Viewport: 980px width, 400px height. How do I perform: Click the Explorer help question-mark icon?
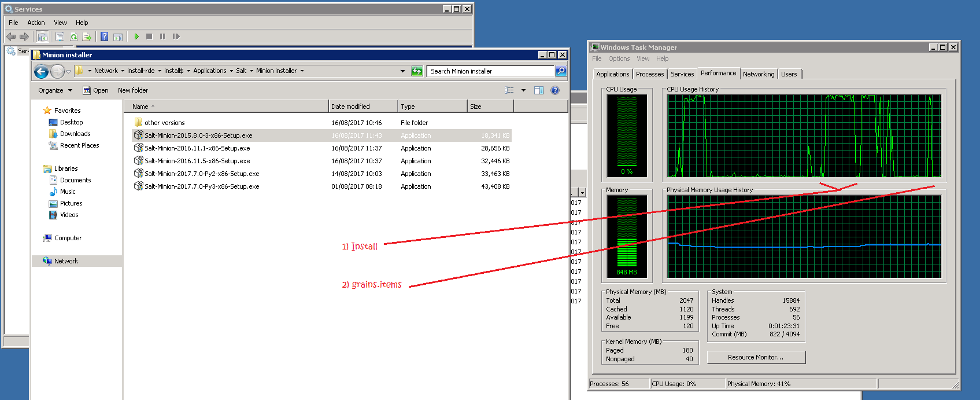point(555,90)
